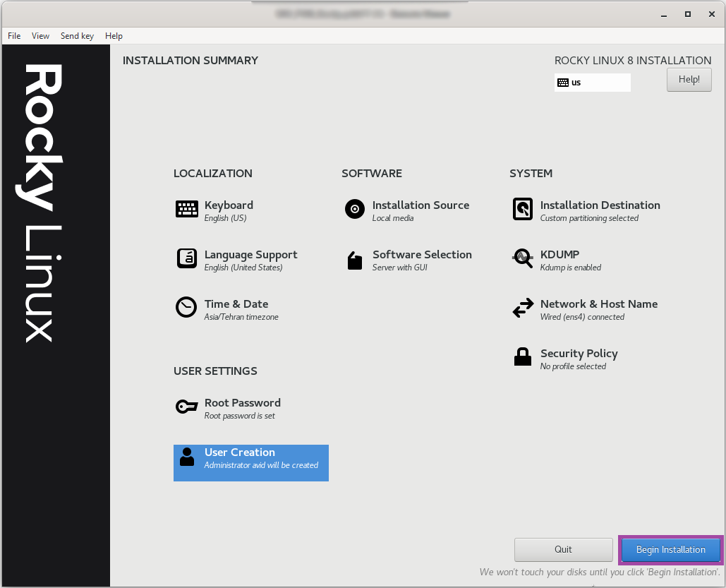Screen dimensions: 726x588
Task: Click the Begin Installation button
Action: (x=671, y=550)
